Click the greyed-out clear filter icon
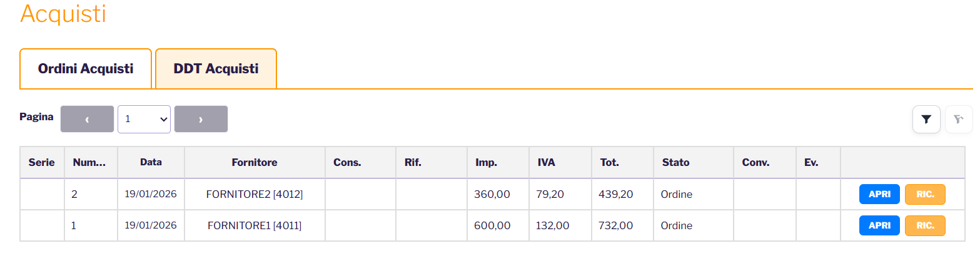 click(x=959, y=120)
